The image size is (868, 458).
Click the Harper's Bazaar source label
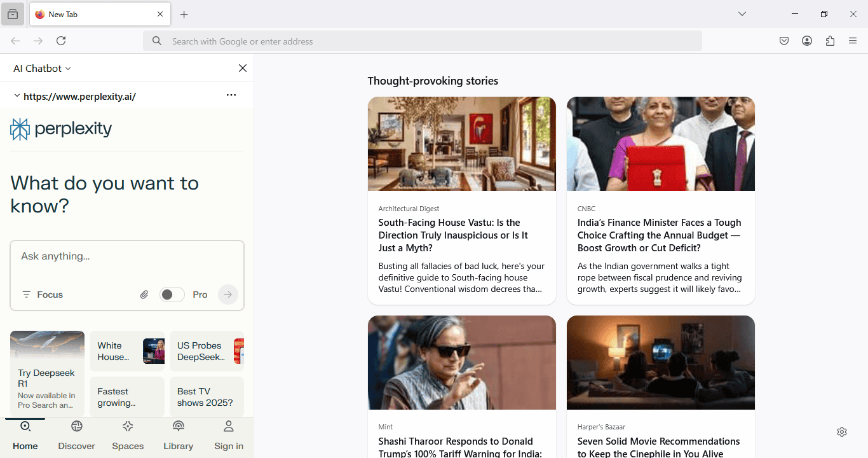coord(602,427)
